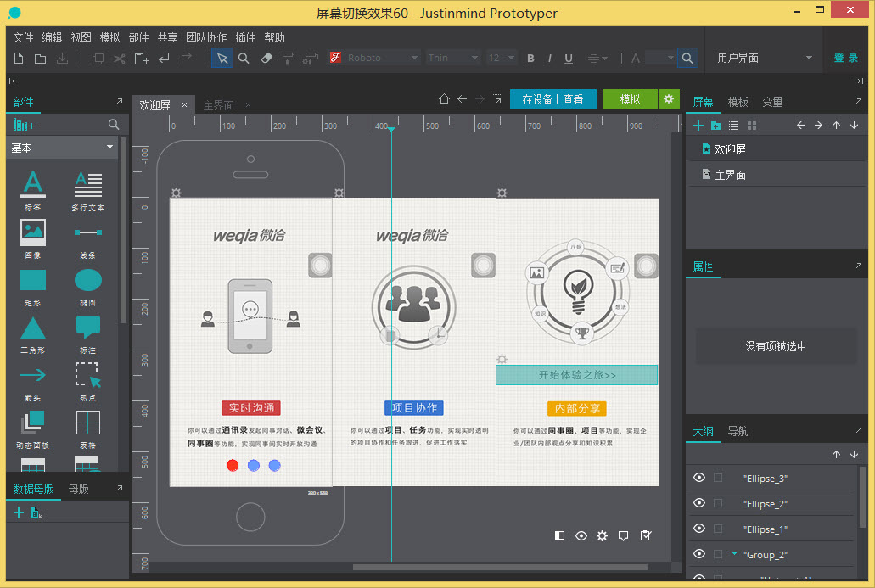Choose the multi-line text widget

point(87,191)
